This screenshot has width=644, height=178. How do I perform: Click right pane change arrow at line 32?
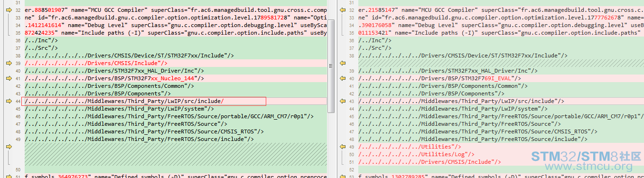point(343,10)
